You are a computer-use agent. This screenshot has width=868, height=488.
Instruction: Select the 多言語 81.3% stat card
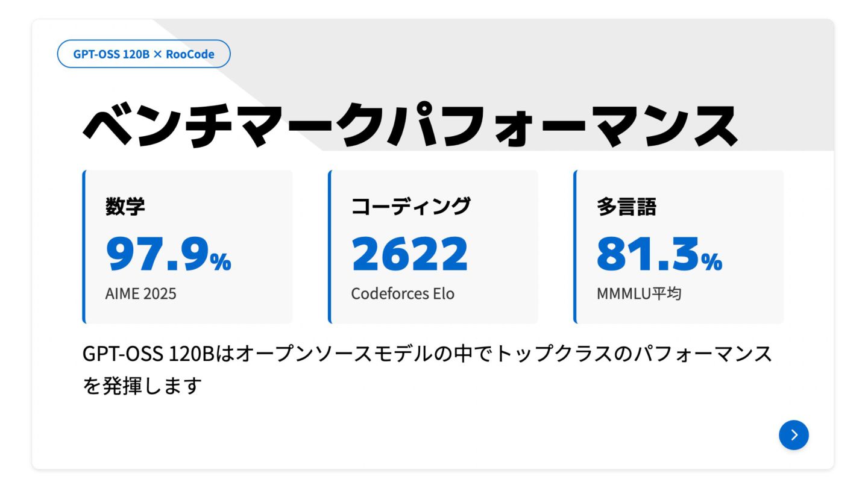click(679, 247)
